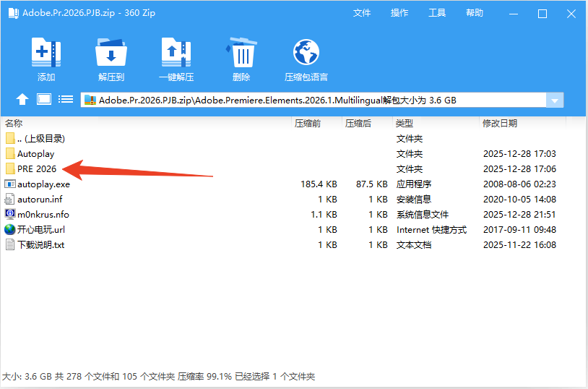Select the 下载说明.txt document icon
The width and height of the screenshot is (588, 389).
coord(9,245)
